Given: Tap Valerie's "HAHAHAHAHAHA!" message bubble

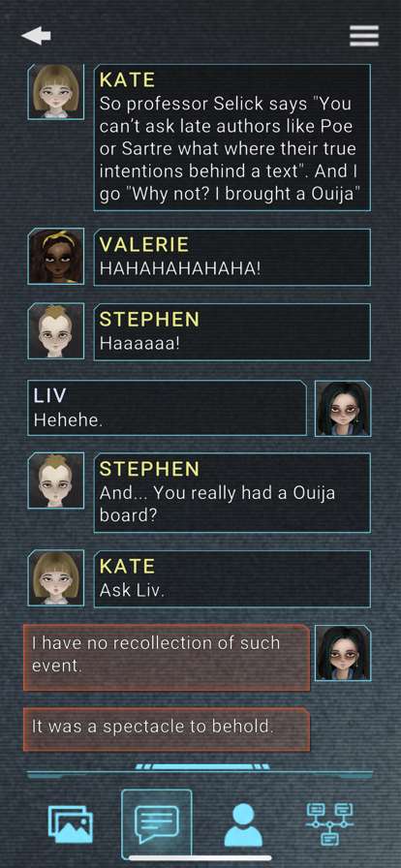Looking at the screenshot, I should [232, 258].
